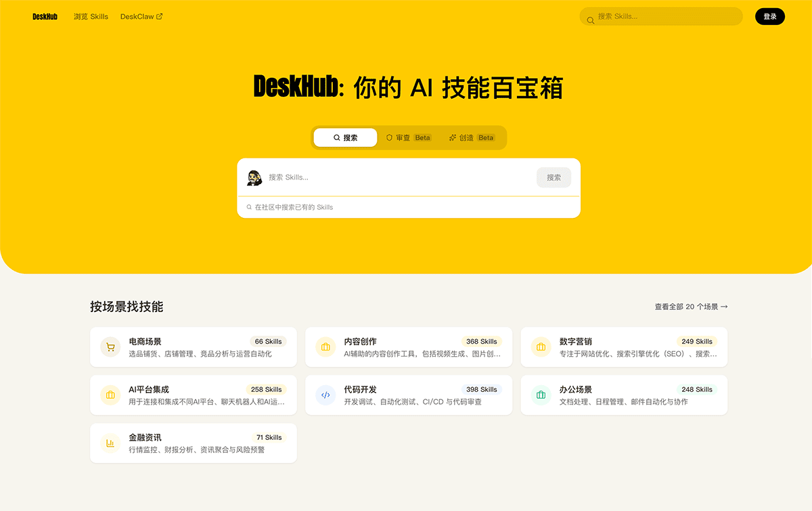
Task: Click the 办公场景 card icon
Action: [x=541, y=395]
